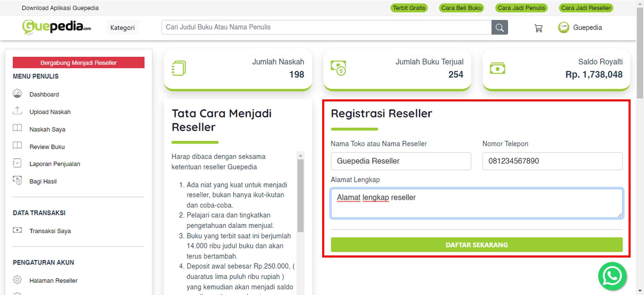644x295 pixels.
Task: Click the Jumlah Buku Terjual icon
Action: coord(338,68)
